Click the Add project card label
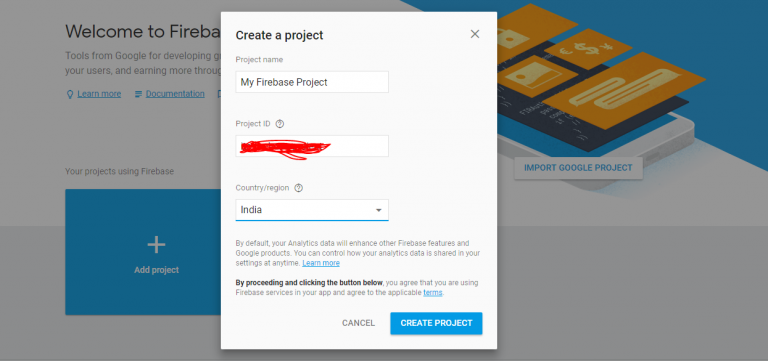This screenshot has height=361, width=768. 156,270
